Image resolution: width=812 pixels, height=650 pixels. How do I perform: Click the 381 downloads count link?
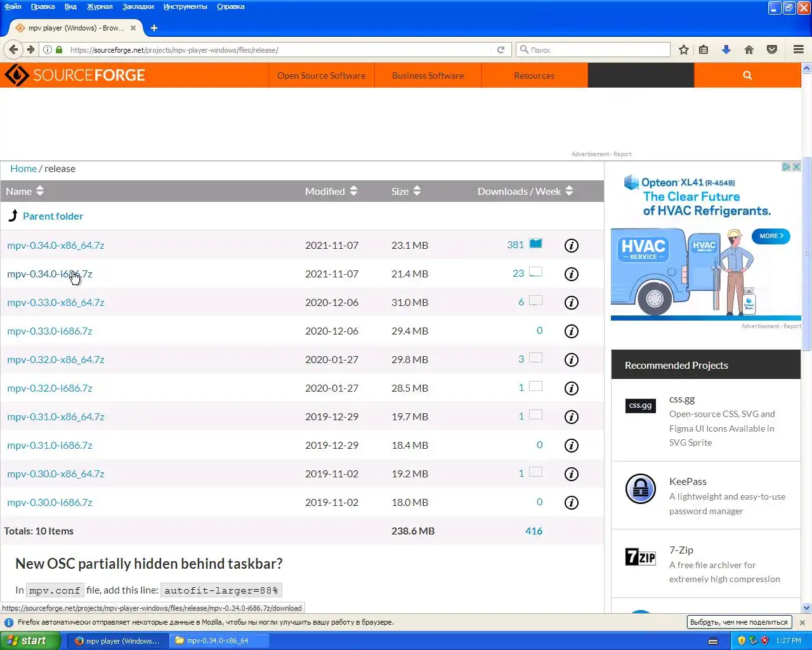(x=516, y=245)
